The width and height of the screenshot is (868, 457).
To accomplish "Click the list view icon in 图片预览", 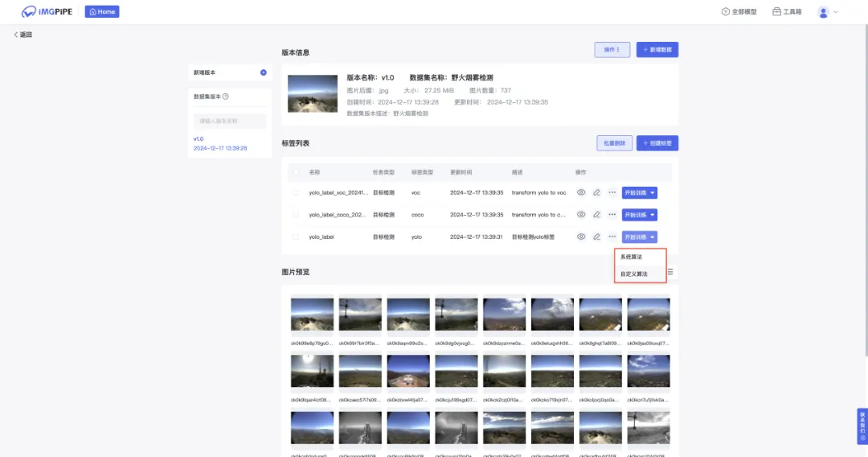I will click(670, 272).
